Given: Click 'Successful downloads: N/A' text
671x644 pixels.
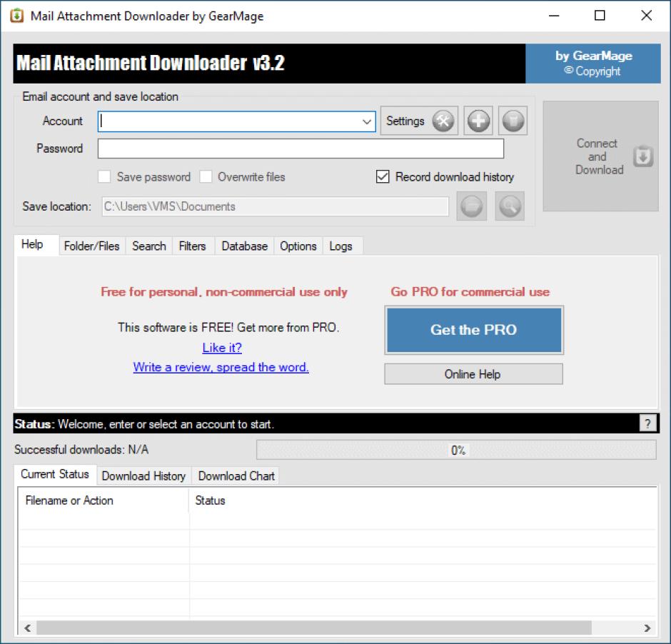Looking at the screenshot, I should coord(81,450).
